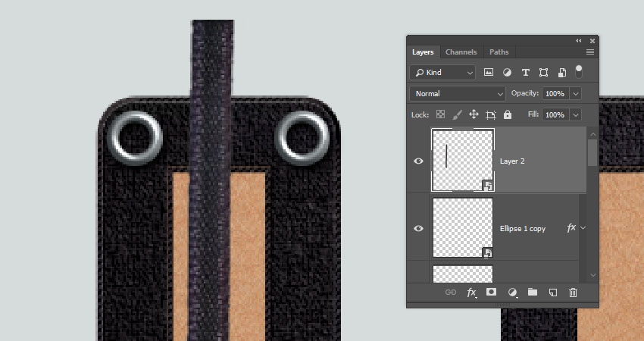Open the Opacity slider dropdown arrow
This screenshot has height=341, width=644.
(x=576, y=93)
